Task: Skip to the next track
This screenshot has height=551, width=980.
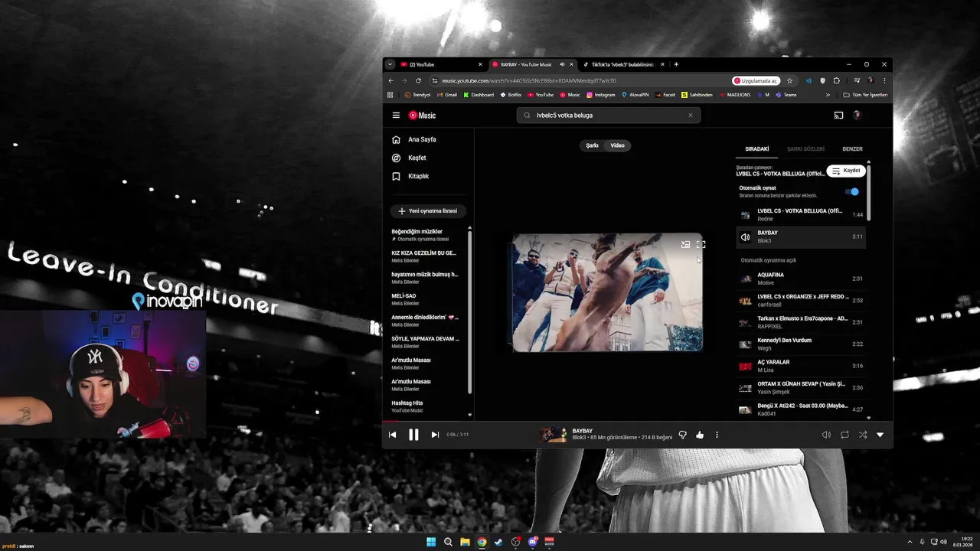Action: tap(435, 435)
